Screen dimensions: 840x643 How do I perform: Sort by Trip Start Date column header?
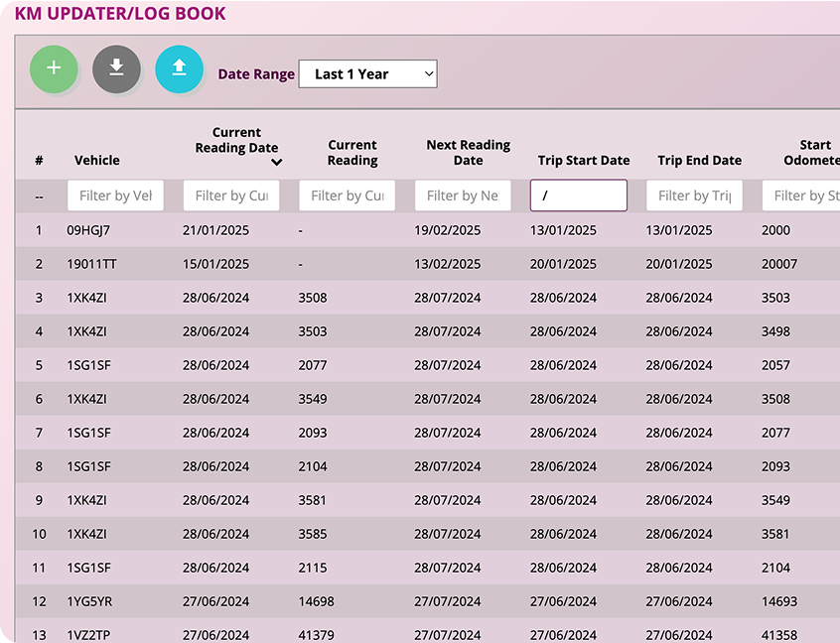[x=584, y=160]
